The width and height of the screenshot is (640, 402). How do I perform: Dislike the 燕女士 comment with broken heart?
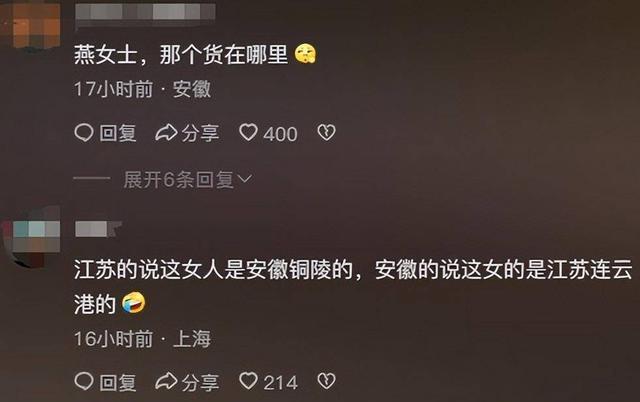tap(327, 133)
